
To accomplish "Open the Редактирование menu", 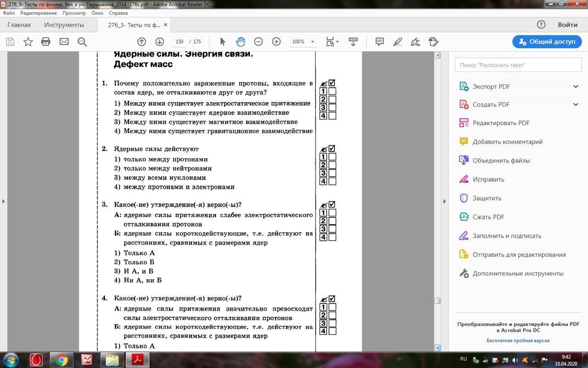I will [38, 13].
